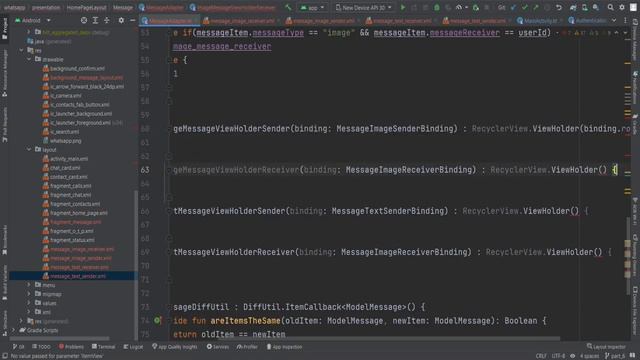Open the Logcat tool window

[133, 347]
